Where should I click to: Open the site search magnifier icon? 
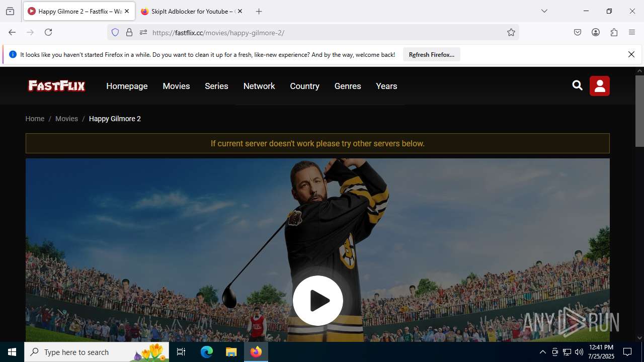pos(577,85)
